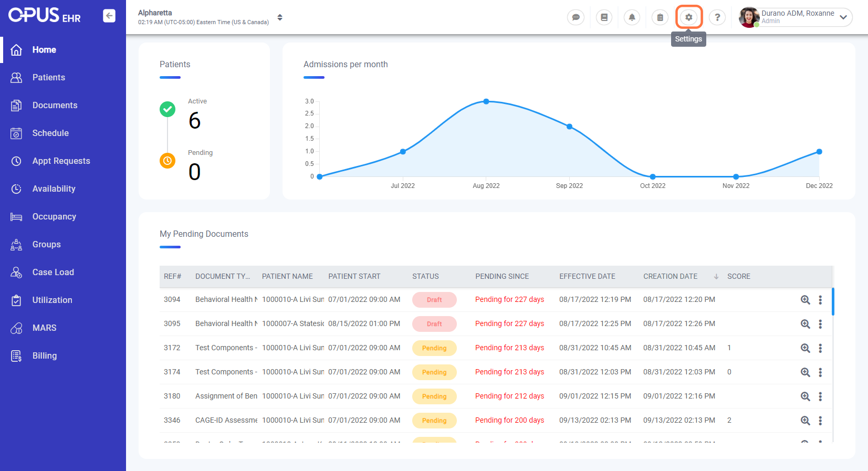
Task: Sort by EFFECTIVE DATE column header
Action: coord(587,276)
